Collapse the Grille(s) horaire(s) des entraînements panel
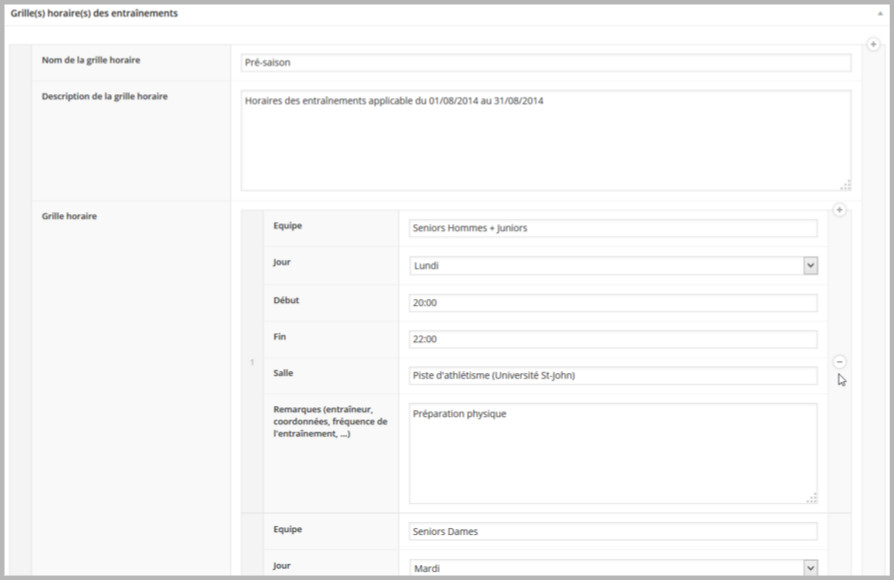Screen dimensions: 894x580 (880, 13)
